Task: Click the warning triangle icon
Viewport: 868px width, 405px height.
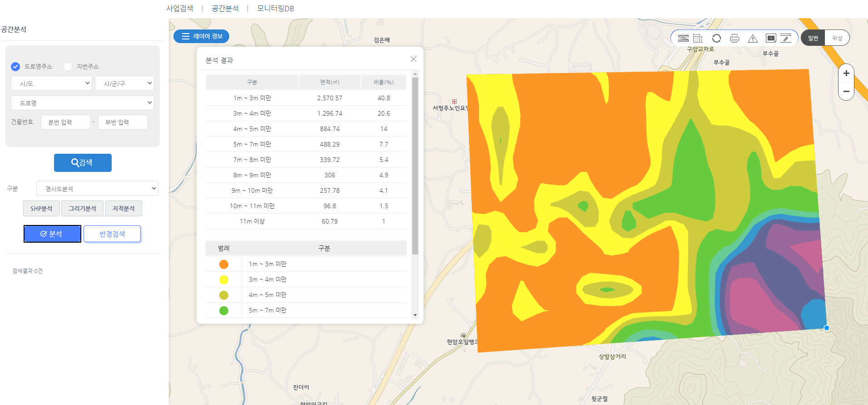Action: point(753,39)
